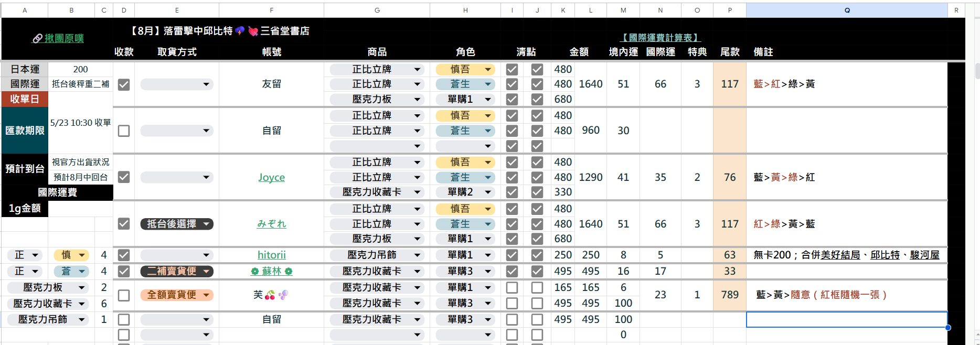Click the pink heart emoji before 三省堂書店
Viewport: 980px width, 345px height.
pos(253,31)
